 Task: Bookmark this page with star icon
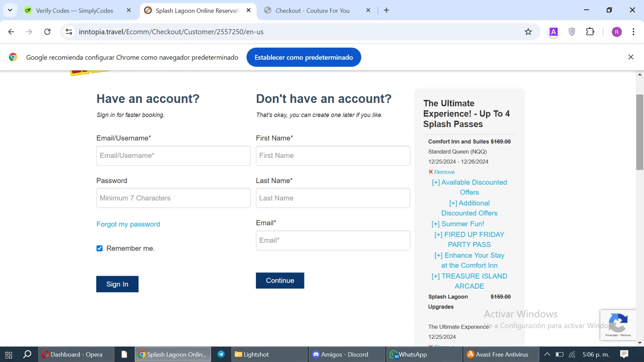tap(528, 32)
